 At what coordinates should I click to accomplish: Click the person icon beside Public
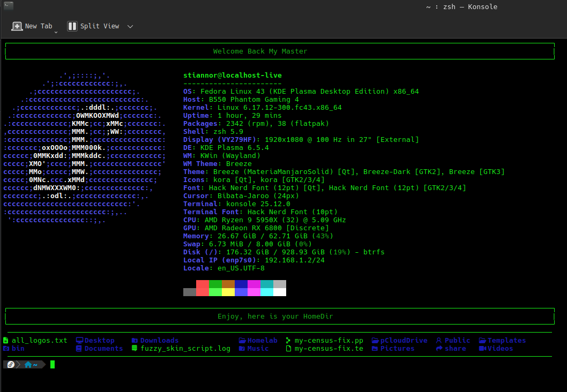pos(439,341)
